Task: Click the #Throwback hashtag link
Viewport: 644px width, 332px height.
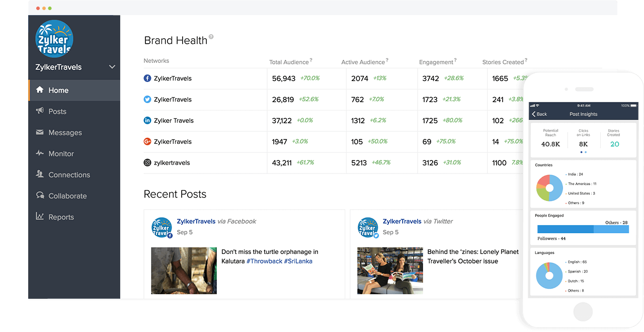Action: (264, 261)
